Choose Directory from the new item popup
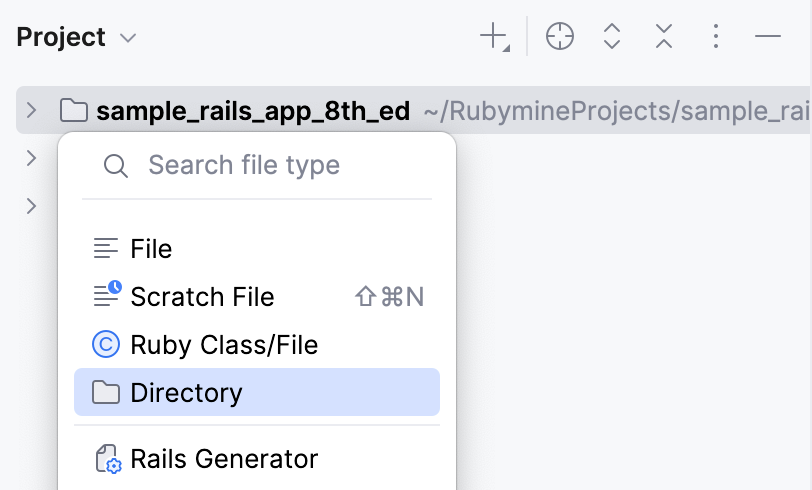This screenshot has height=490, width=812. pos(186,393)
